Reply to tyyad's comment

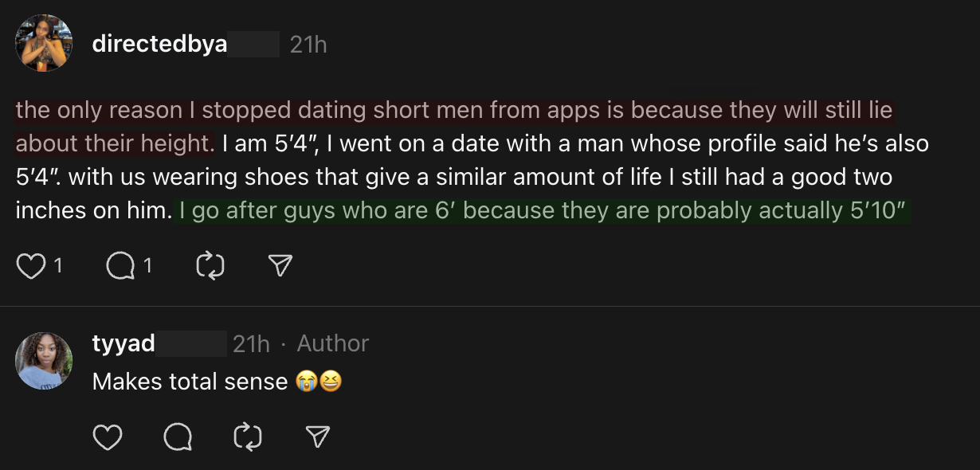(x=178, y=436)
